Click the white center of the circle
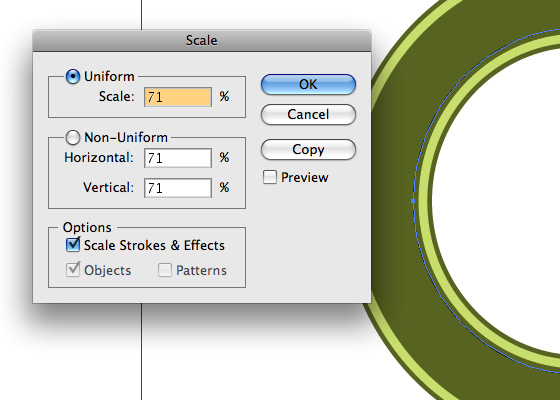 (x=500, y=200)
